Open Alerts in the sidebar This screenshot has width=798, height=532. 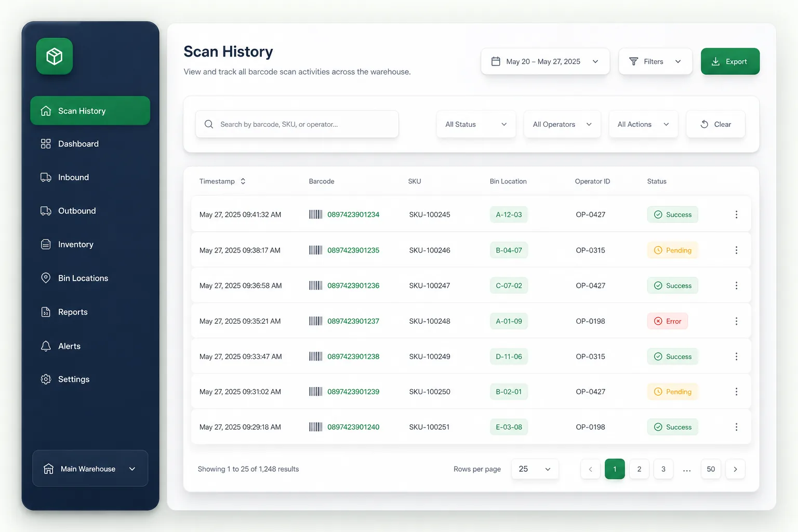tap(90, 346)
